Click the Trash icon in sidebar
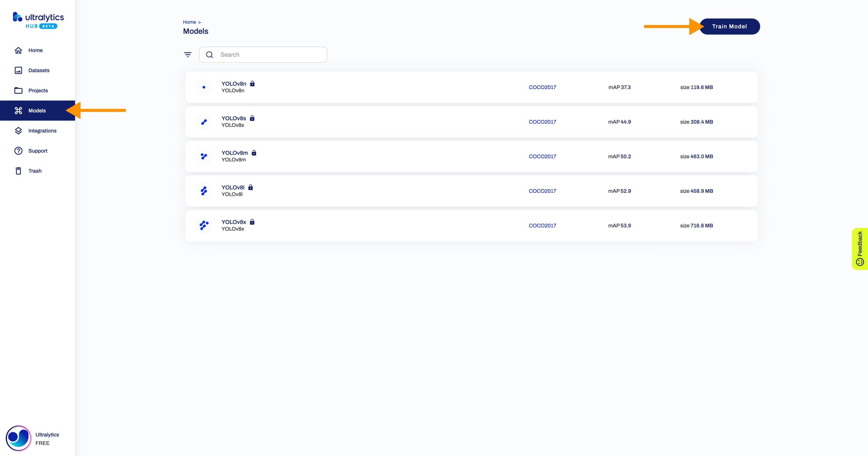Viewport: 868px width, 456px height. pyautogui.click(x=18, y=171)
